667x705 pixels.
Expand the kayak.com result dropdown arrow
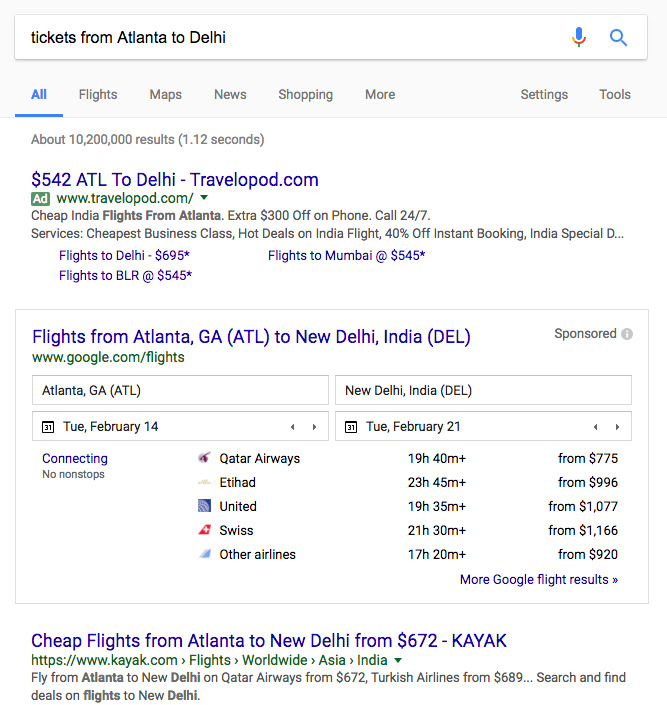pyautogui.click(x=398, y=660)
